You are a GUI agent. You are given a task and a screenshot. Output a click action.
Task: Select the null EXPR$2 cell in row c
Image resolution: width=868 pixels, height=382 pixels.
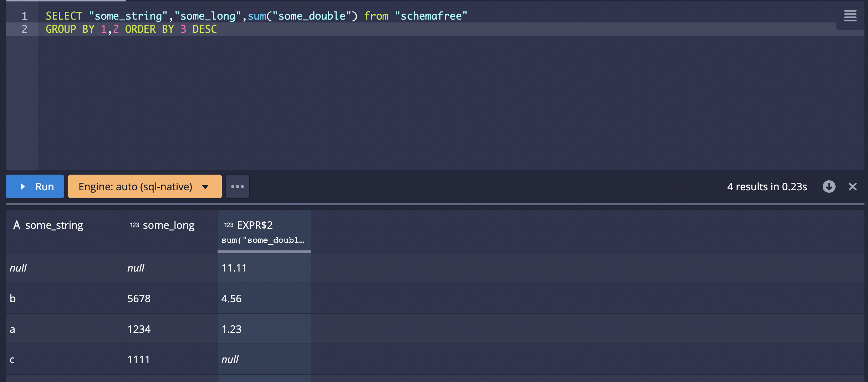pos(264,360)
